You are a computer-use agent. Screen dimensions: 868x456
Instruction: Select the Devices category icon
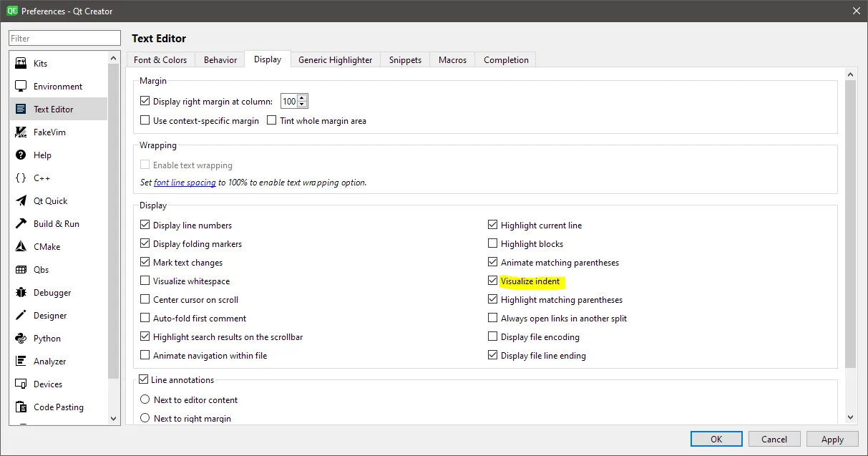pyautogui.click(x=21, y=384)
